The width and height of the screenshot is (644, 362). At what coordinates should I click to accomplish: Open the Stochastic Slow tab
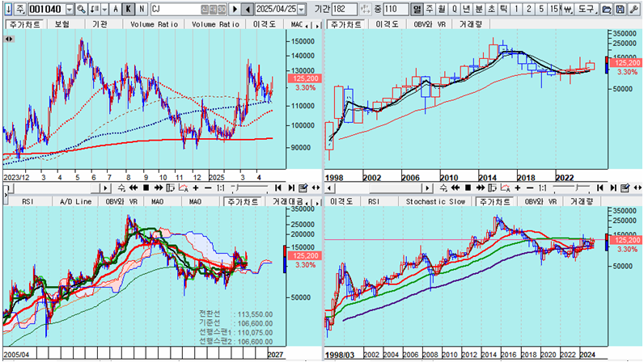(x=435, y=201)
